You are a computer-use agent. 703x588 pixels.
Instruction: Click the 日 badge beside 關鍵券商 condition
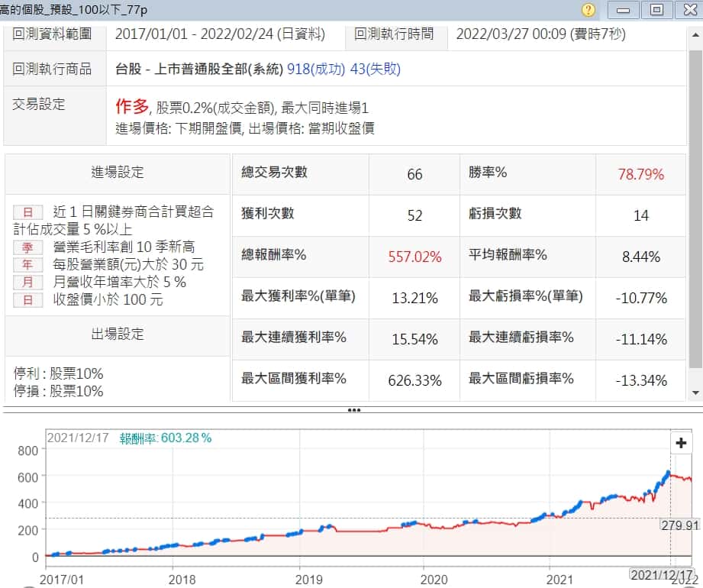(x=28, y=212)
